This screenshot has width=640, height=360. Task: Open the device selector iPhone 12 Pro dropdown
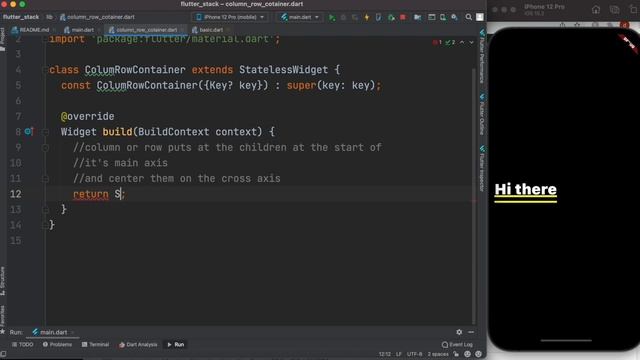(230, 17)
